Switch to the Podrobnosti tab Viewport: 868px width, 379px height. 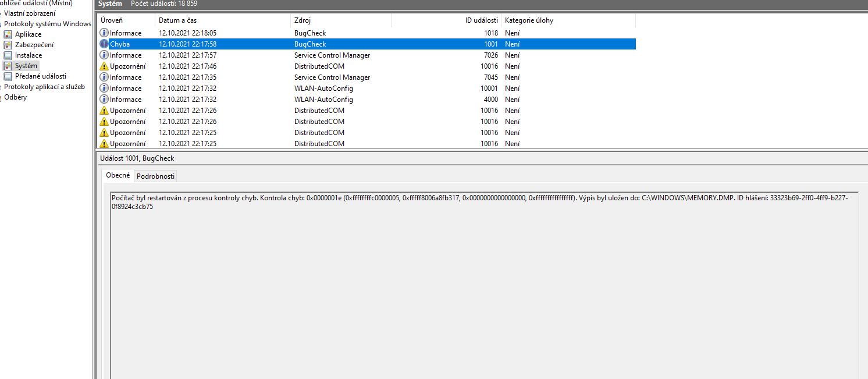click(x=155, y=176)
